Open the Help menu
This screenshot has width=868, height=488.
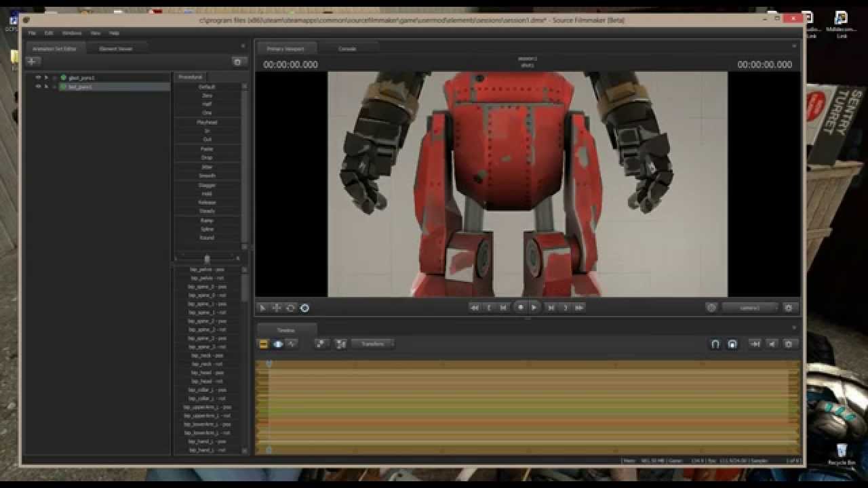[x=114, y=33]
